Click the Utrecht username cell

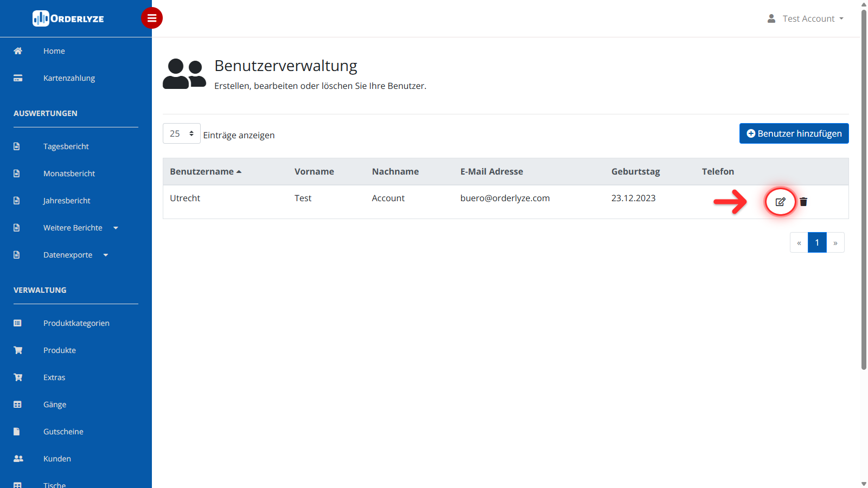[185, 198]
